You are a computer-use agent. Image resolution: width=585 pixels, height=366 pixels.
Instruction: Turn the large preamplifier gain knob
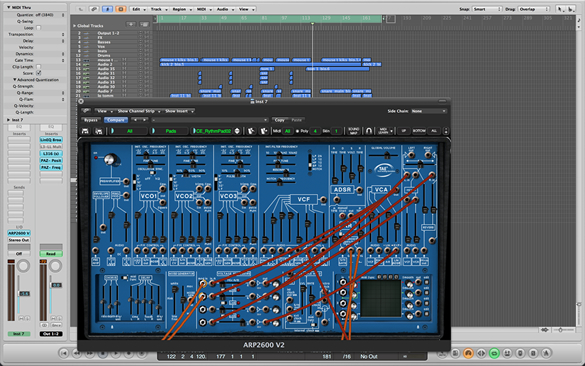click(x=110, y=160)
